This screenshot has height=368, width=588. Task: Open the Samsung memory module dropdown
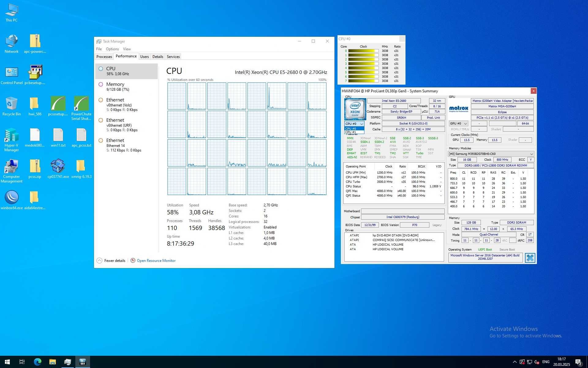[x=491, y=154]
